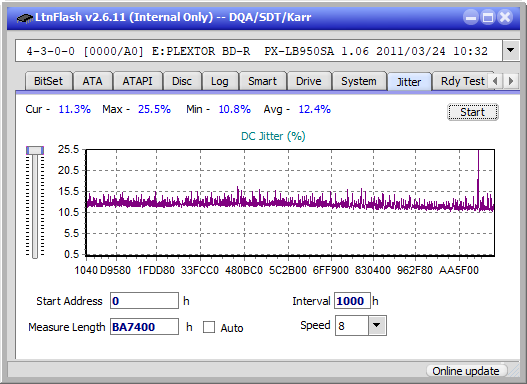Select the PLEXTOR BD-R drive field
Viewport: 527px width, 384px height.
click(259, 51)
